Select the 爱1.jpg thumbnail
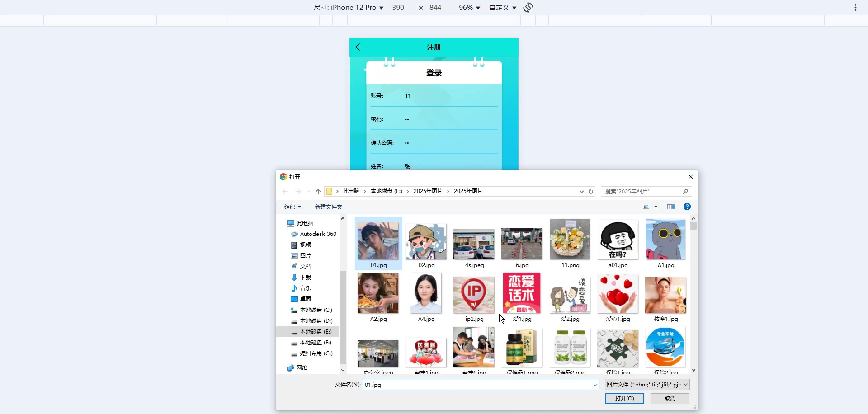 pyautogui.click(x=522, y=293)
